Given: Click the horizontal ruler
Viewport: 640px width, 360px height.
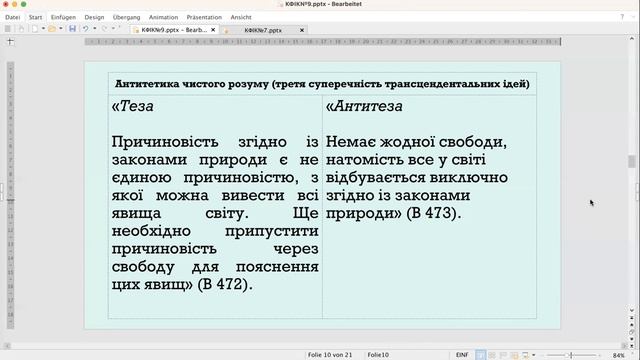Looking at the screenshot, I should (x=322, y=42).
